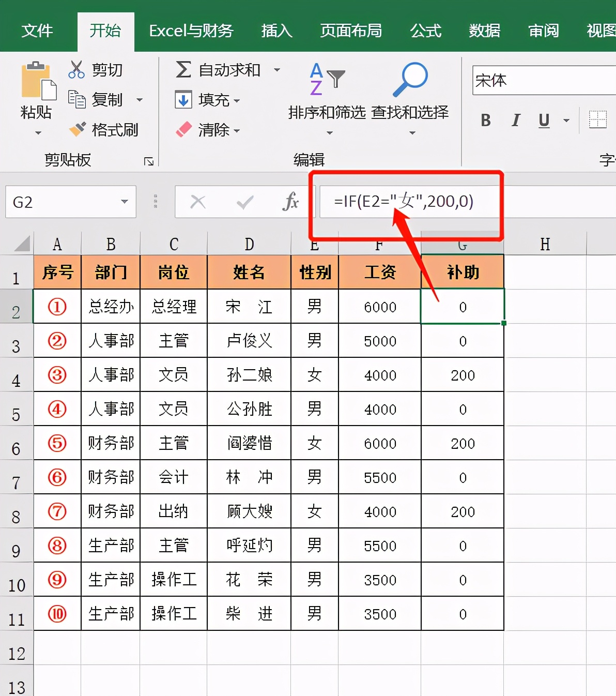This screenshot has height=696, width=616.
Task: Click the 出纳 cell
Action: click(x=174, y=511)
